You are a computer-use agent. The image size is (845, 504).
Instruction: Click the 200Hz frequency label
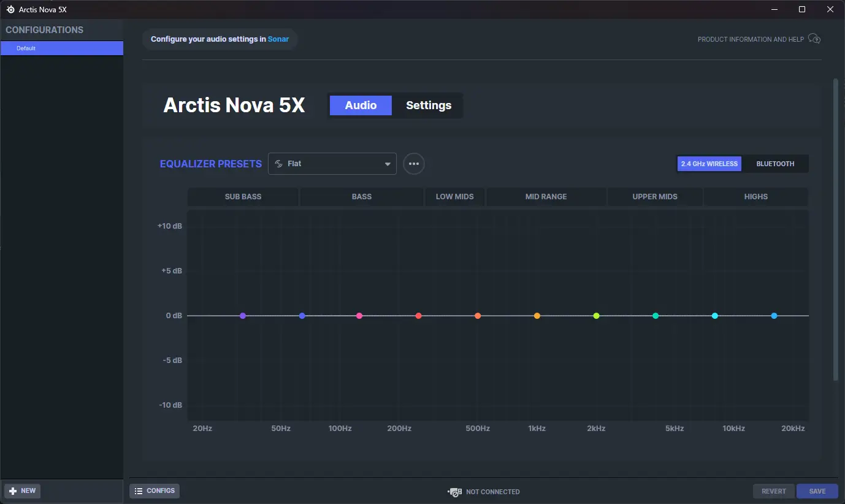point(399,429)
